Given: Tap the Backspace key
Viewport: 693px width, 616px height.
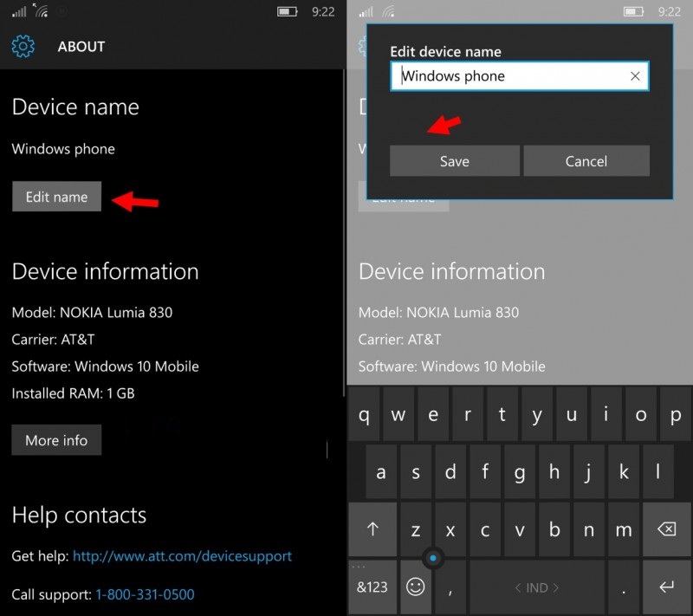Looking at the screenshot, I should (667, 529).
